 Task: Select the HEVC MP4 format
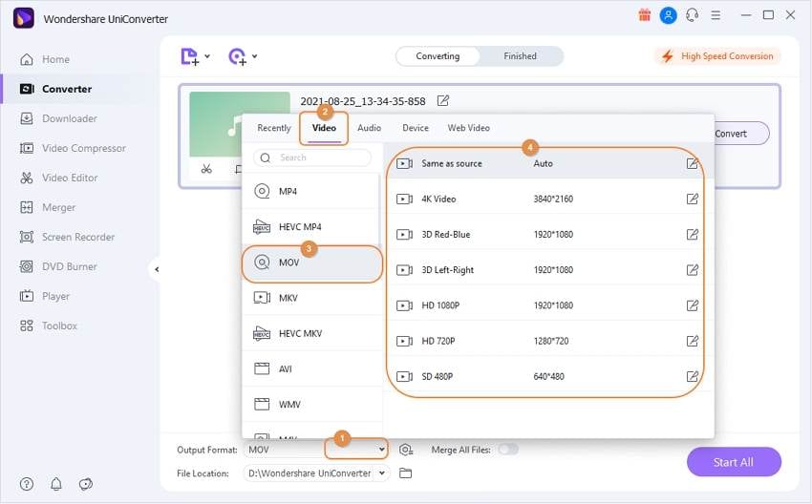310,226
